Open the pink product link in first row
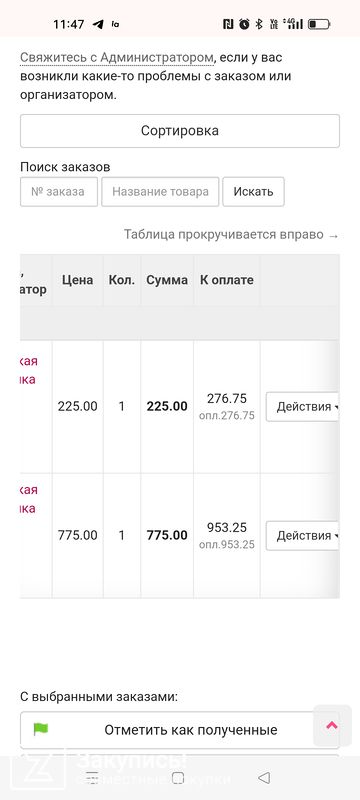Screen dimensions: 360x800 (x=28, y=371)
